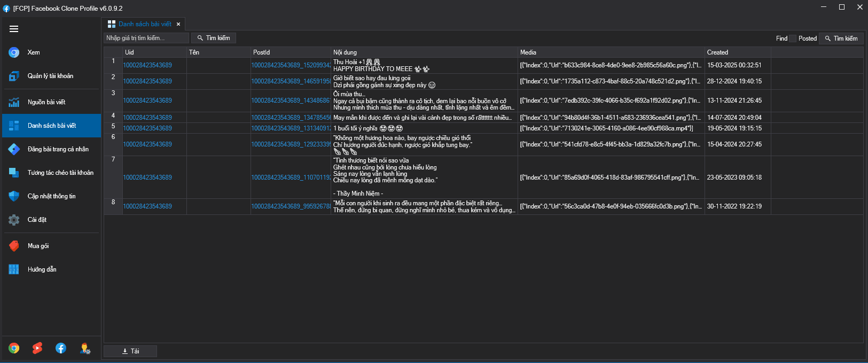Click the Danh sách bài viết sidebar icon
This screenshot has width=868, height=363.
coord(14,126)
